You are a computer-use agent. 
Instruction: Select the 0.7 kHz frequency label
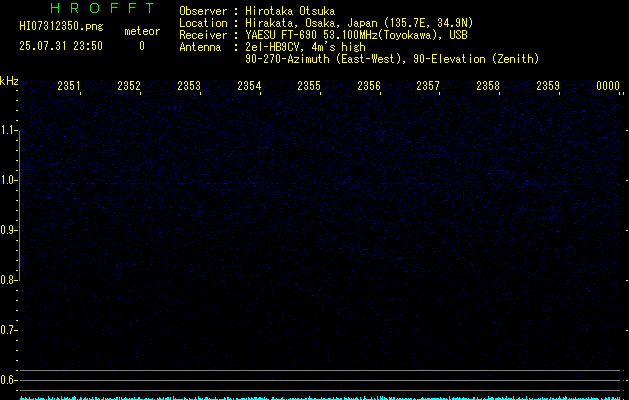point(9,330)
